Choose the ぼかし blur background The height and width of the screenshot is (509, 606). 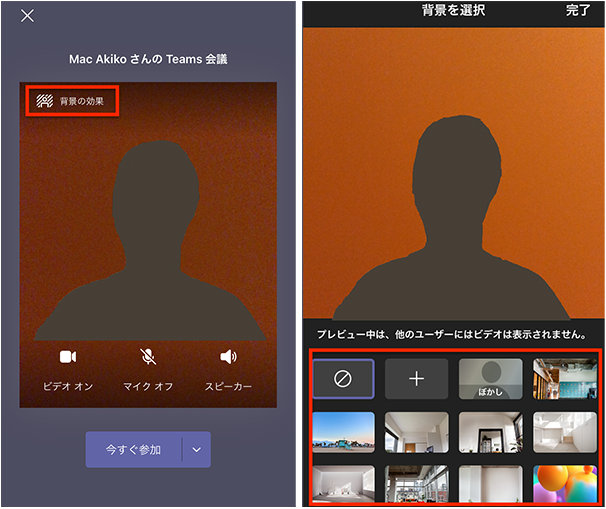coord(490,379)
